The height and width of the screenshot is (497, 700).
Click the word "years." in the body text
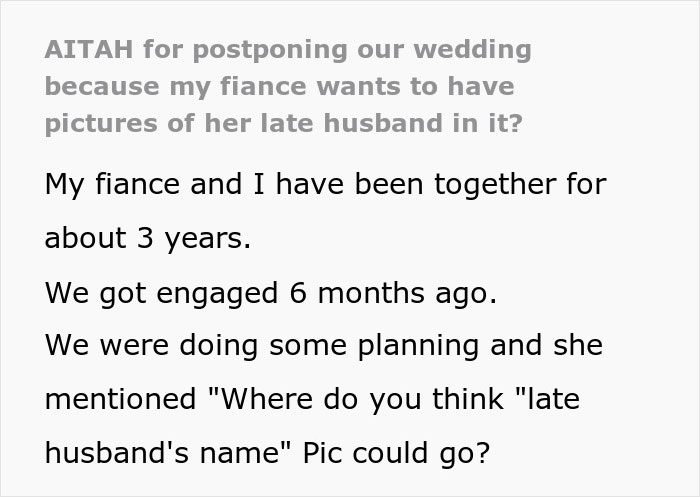[208, 239]
